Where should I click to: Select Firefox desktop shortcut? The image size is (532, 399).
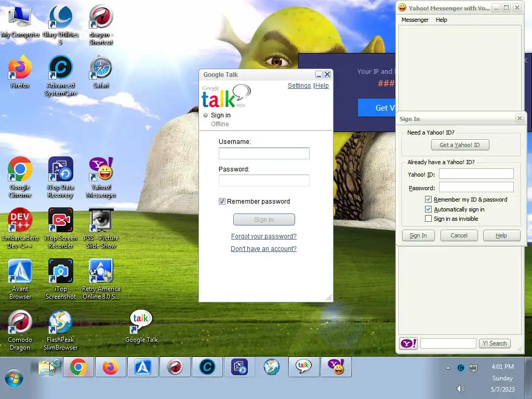(x=20, y=72)
